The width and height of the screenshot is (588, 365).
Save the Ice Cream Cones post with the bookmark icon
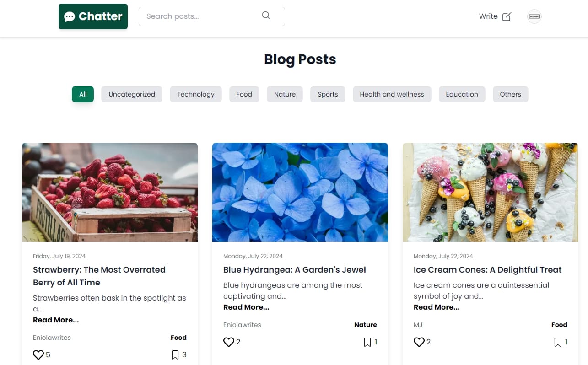pyautogui.click(x=558, y=342)
